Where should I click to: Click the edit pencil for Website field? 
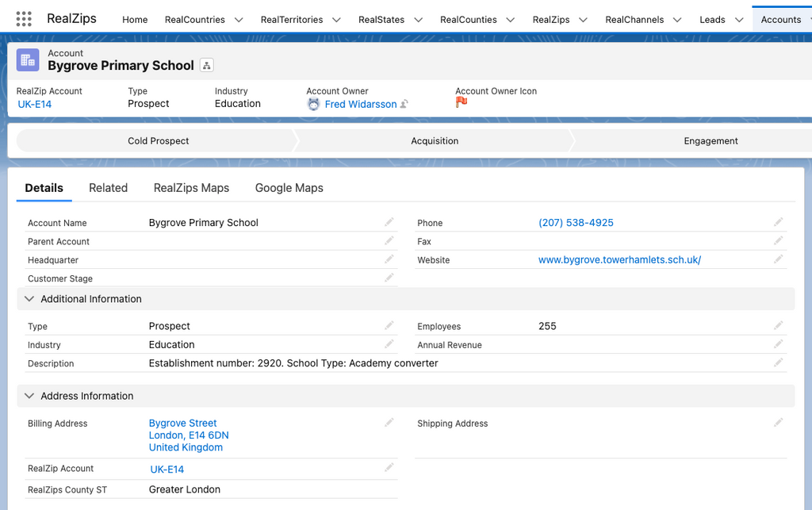click(778, 260)
